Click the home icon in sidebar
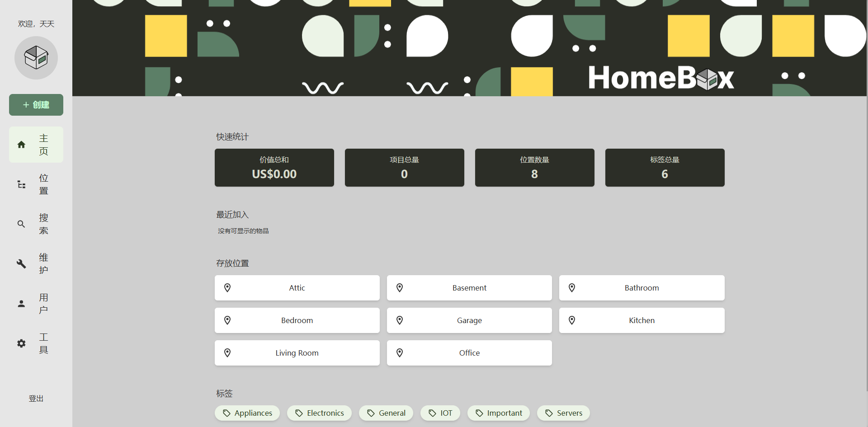The width and height of the screenshot is (868, 427). coord(21,145)
